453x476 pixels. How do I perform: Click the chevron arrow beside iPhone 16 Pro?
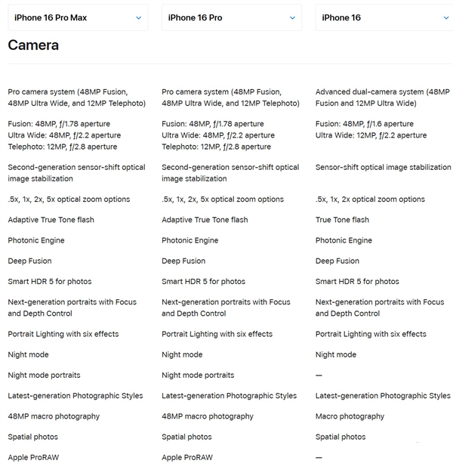[x=292, y=18]
